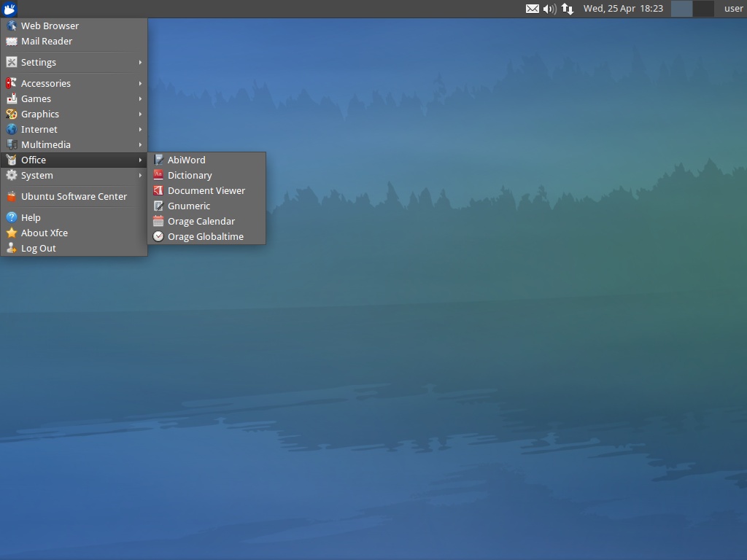Open Ubuntu Software Center
The image size is (747, 560).
point(74,196)
